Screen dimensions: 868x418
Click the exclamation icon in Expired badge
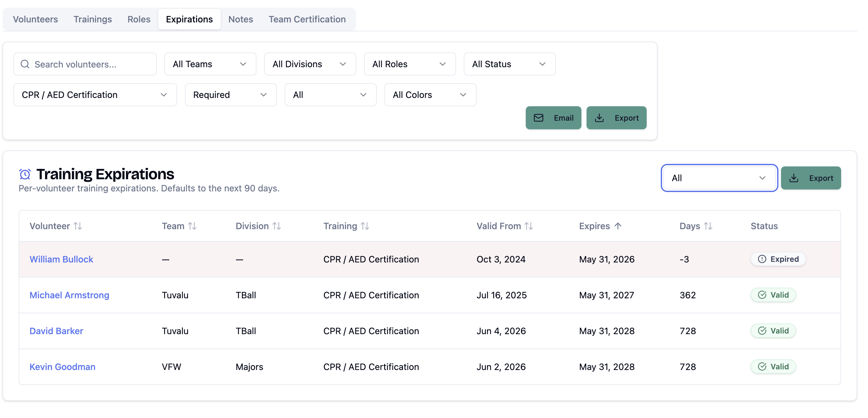point(762,259)
